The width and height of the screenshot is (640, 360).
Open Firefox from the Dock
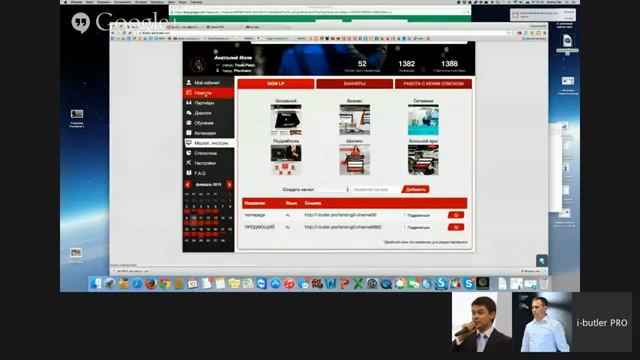[151, 283]
